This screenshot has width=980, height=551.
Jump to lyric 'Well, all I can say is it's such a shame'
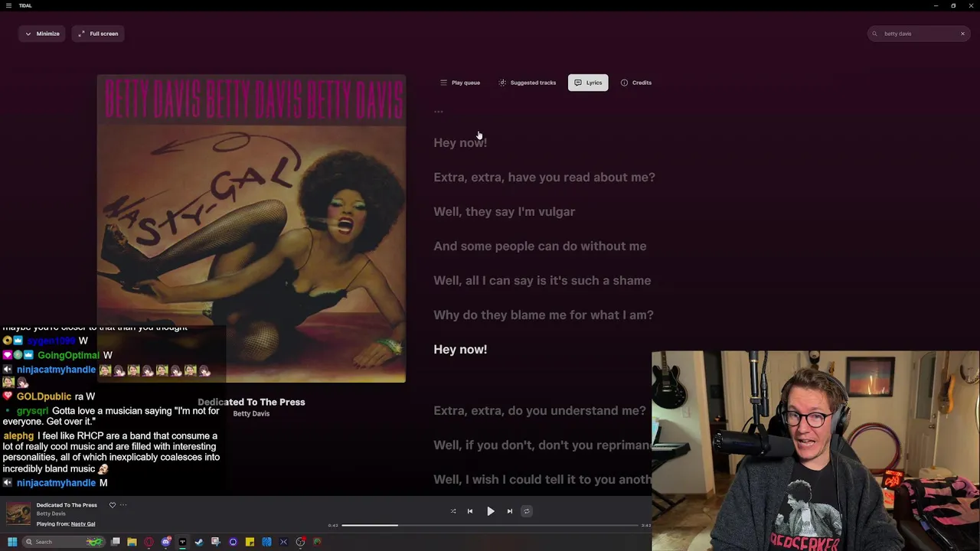(542, 280)
